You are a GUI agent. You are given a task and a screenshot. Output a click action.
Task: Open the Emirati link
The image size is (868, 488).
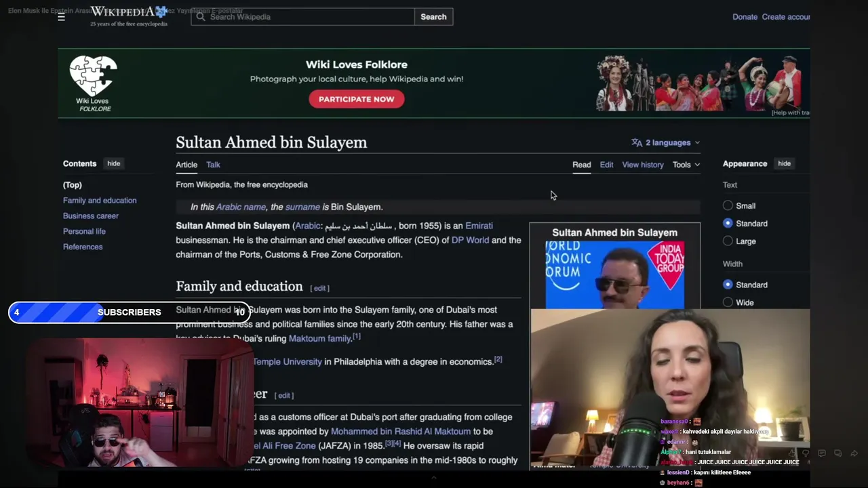479,226
